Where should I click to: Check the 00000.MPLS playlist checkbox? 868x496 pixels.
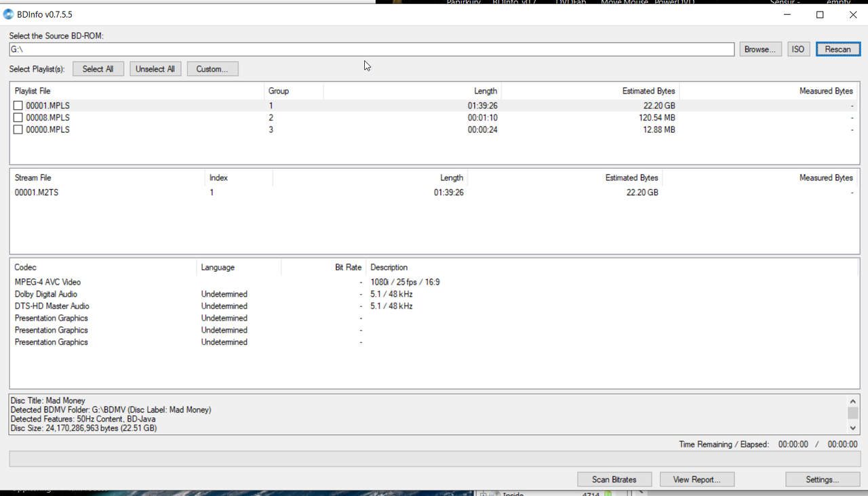click(18, 130)
